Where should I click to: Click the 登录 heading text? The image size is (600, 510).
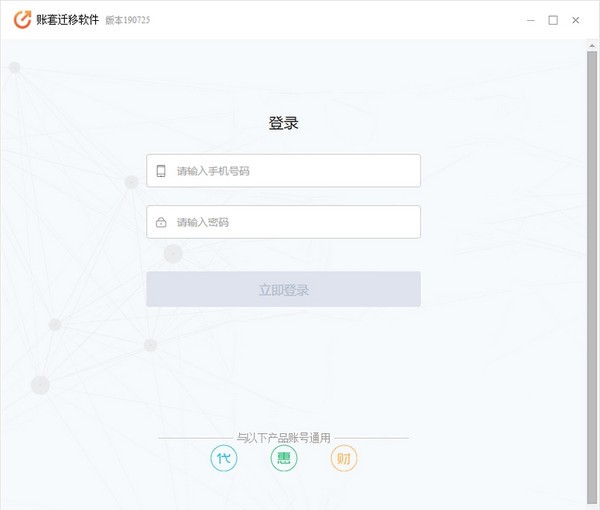coord(283,124)
